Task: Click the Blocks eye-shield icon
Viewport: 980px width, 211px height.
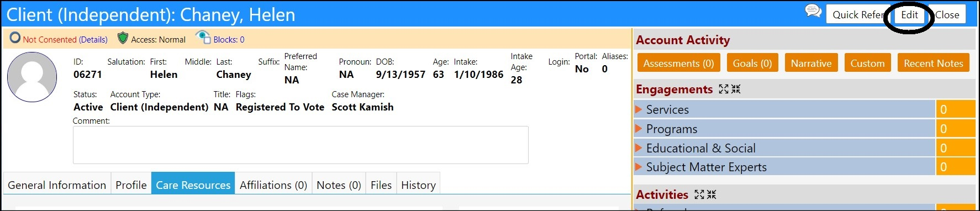Action: click(203, 38)
